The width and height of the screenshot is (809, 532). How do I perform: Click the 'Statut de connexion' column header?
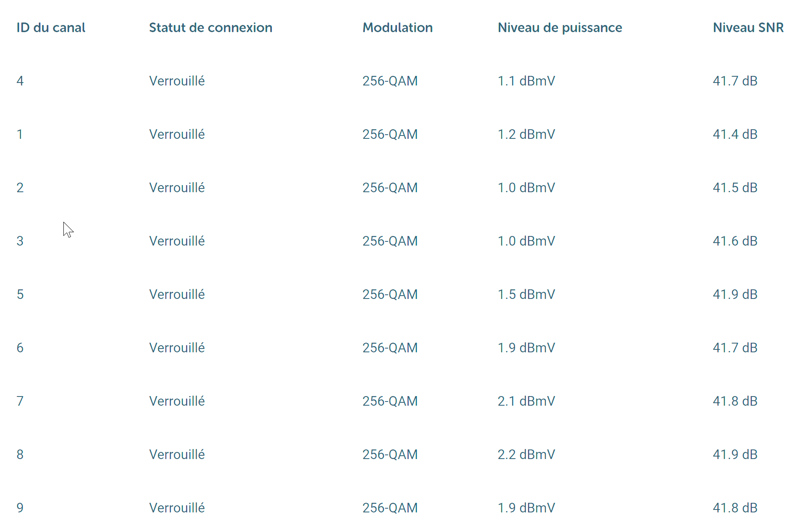pos(211,28)
